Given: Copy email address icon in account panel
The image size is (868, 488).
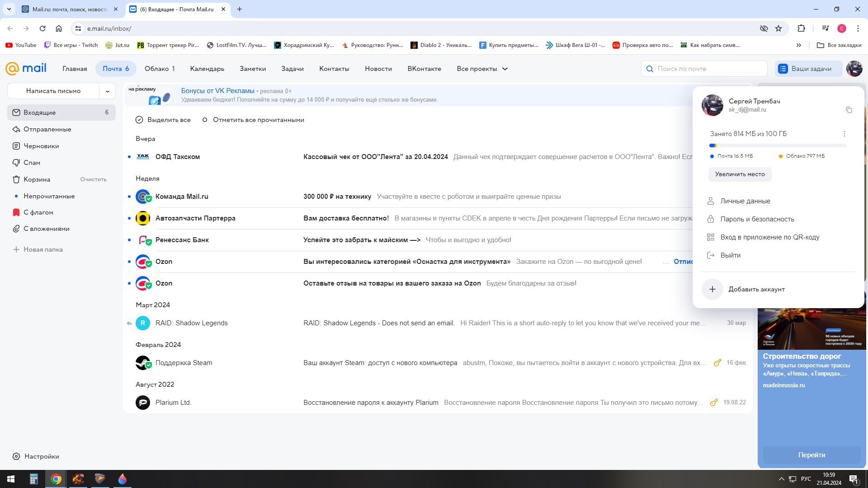Looking at the screenshot, I should click(849, 110).
